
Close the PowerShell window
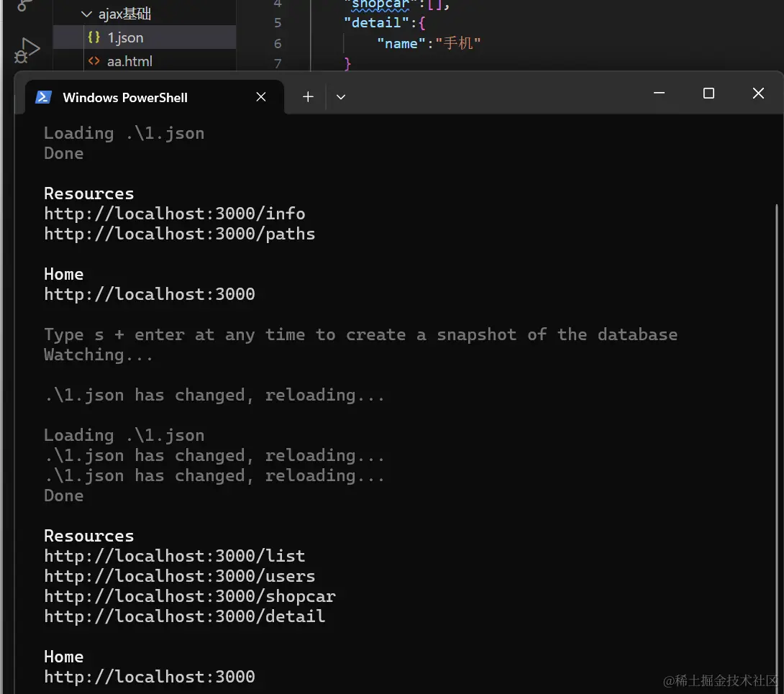(x=758, y=93)
